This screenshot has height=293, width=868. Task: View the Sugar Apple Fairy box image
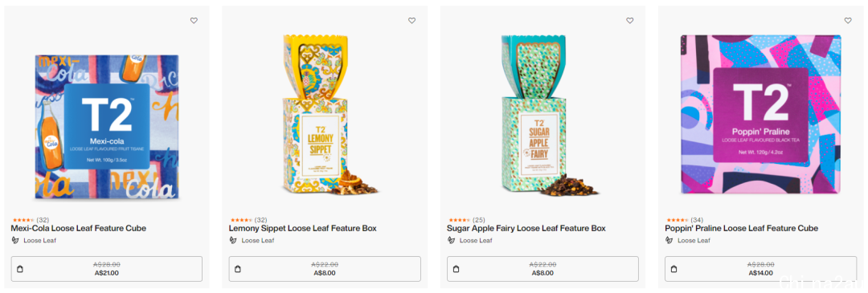[542, 115]
